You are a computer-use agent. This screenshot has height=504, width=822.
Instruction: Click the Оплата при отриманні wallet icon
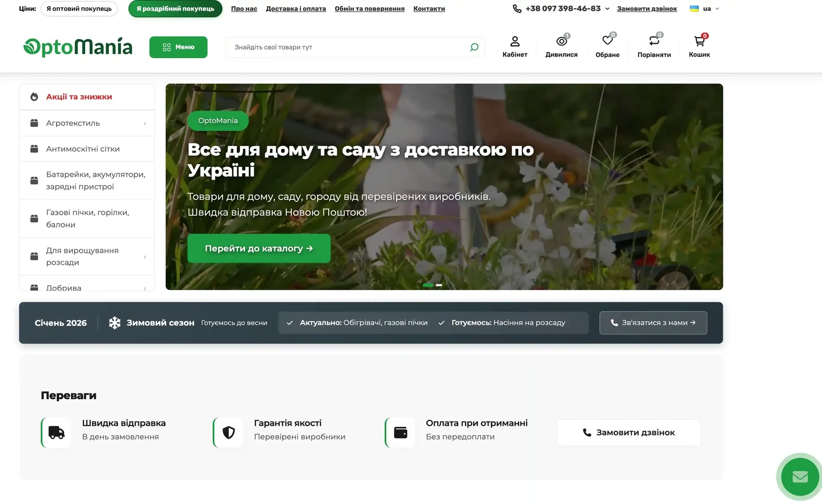pyautogui.click(x=401, y=433)
